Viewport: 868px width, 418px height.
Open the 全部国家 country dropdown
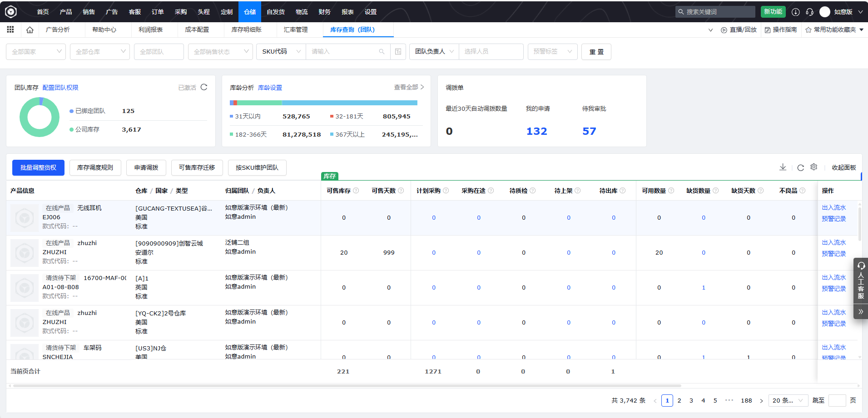[36, 51]
